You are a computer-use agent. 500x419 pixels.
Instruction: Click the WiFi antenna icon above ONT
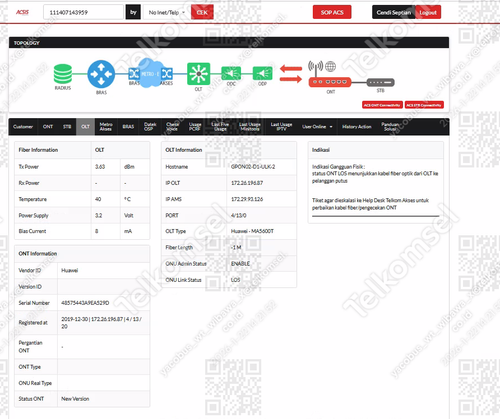click(315, 68)
